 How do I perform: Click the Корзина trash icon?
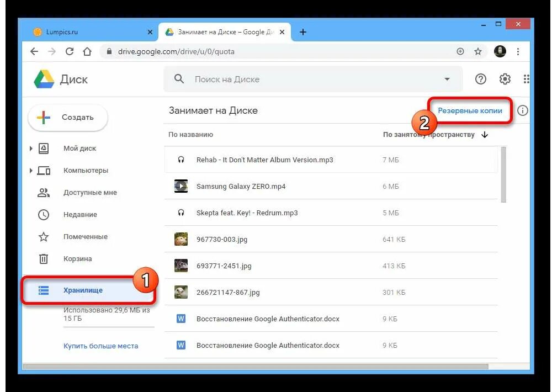pyautogui.click(x=44, y=259)
